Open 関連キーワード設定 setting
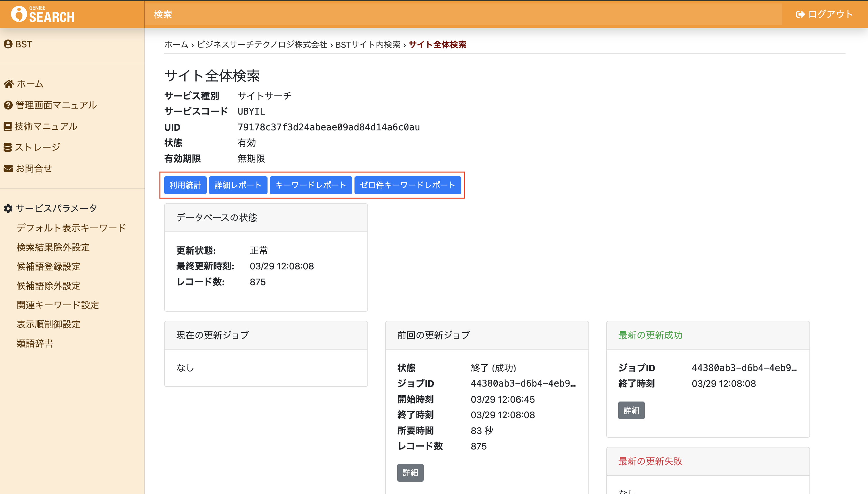This screenshot has width=868, height=494. pyautogui.click(x=58, y=305)
